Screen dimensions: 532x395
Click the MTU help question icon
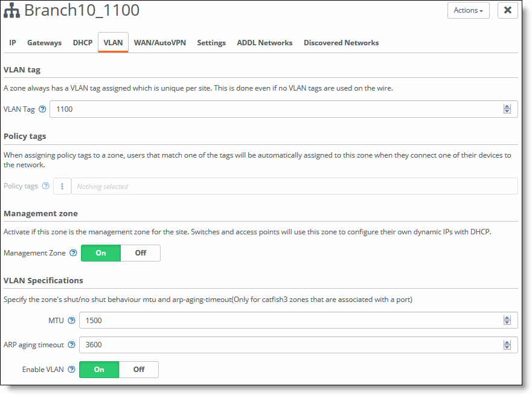[71, 320]
